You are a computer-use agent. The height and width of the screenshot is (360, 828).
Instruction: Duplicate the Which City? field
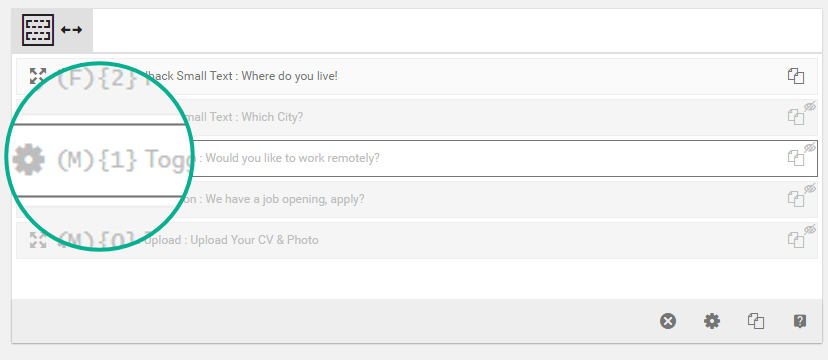coord(796,117)
